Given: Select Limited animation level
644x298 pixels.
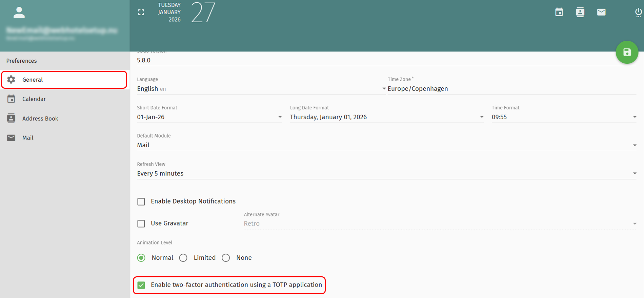Looking at the screenshot, I should [x=183, y=258].
